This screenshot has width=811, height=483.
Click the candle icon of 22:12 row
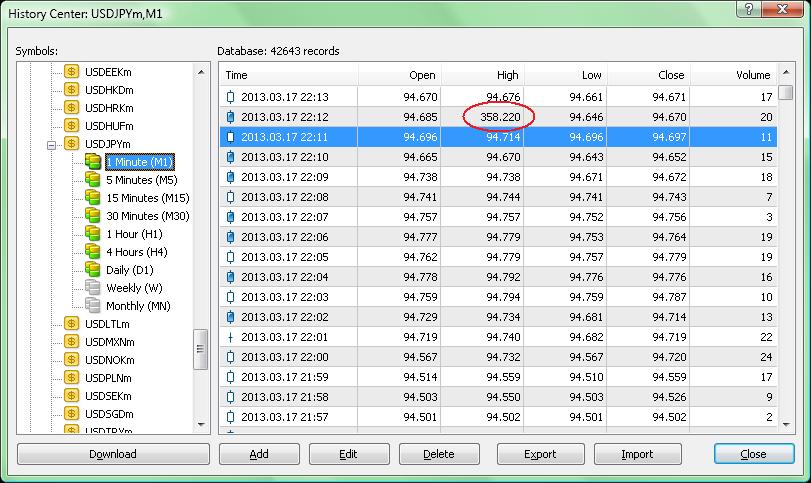click(231, 117)
